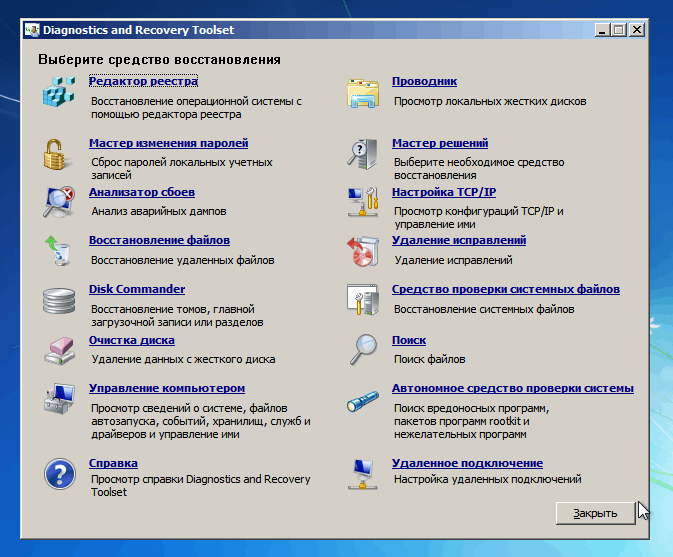
Task: Close the toolset window with X
Action: click(637, 30)
